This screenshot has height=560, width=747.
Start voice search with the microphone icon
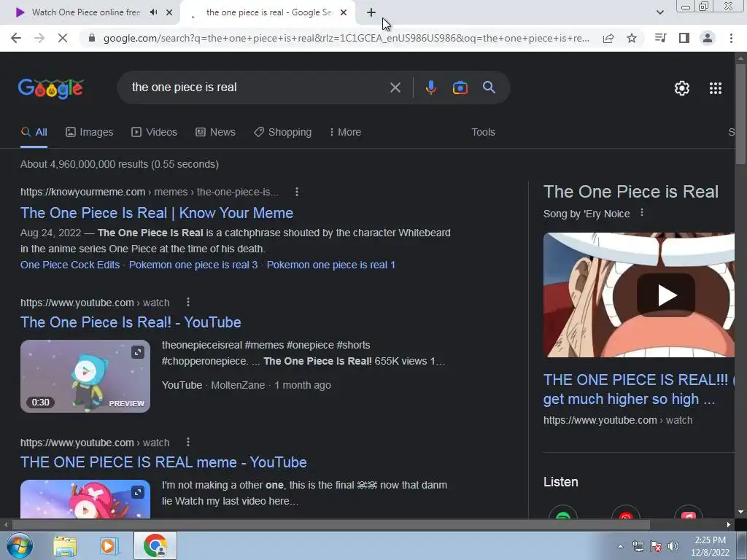coord(430,87)
